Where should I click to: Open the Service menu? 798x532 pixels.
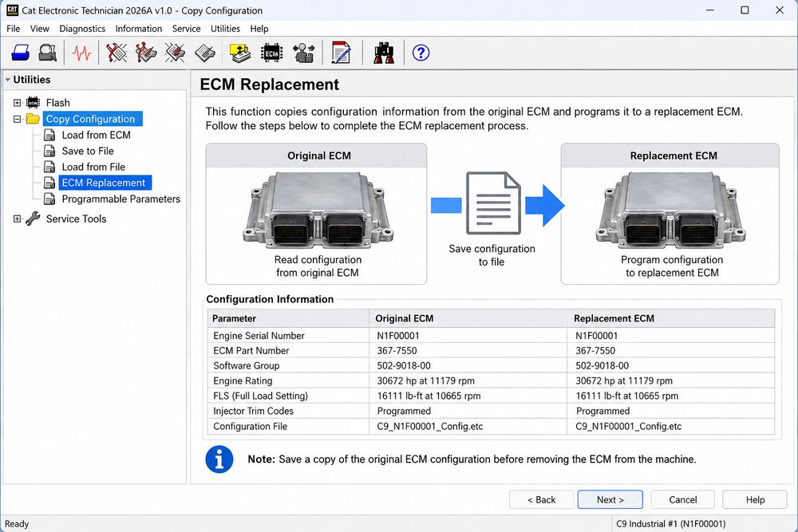[x=186, y=29]
